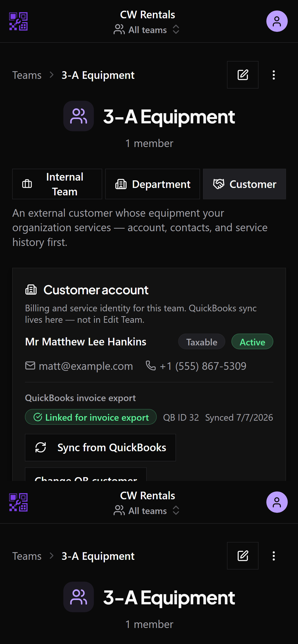Call the number +1 (555) 867-5309
298x644 pixels.
coord(203,366)
